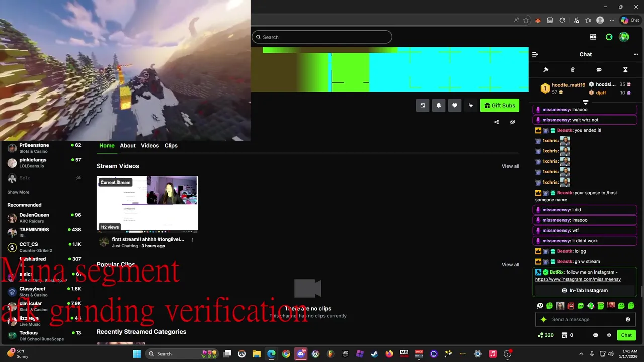This screenshot has width=644, height=362.
Task: Open the user profile avatar in Kick header
Action: point(624,37)
